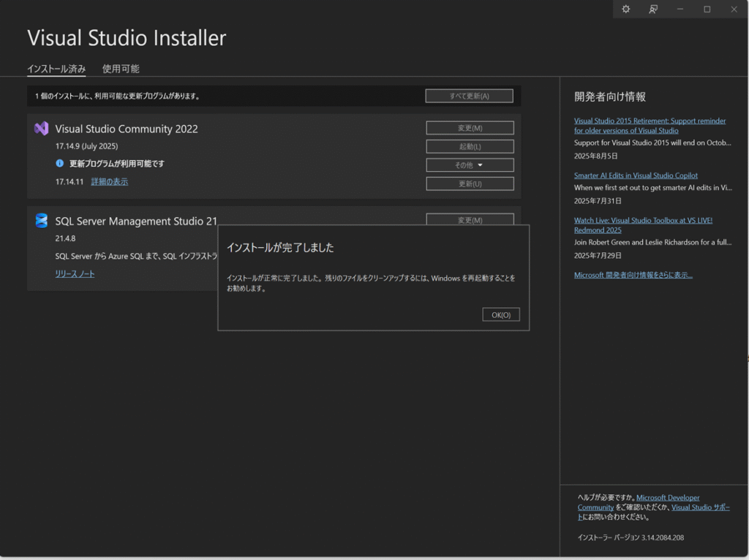The image size is (749, 560).
Task: Click the update notification banner text
Action: pos(118,96)
